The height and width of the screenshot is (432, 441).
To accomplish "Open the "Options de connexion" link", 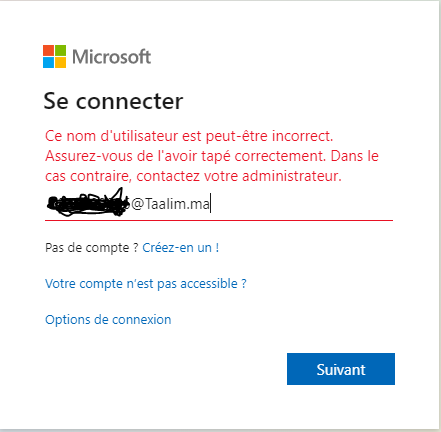I will pyautogui.click(x=108, y=320).
